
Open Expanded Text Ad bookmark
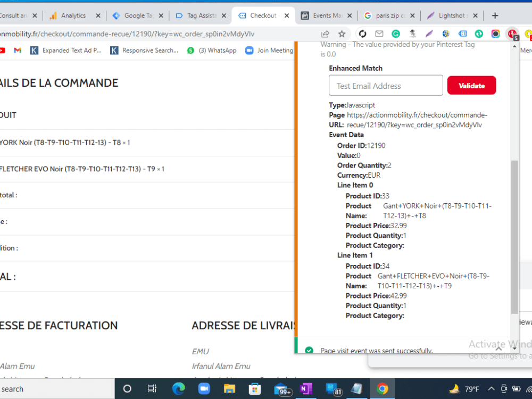click(x=66, y=51)
